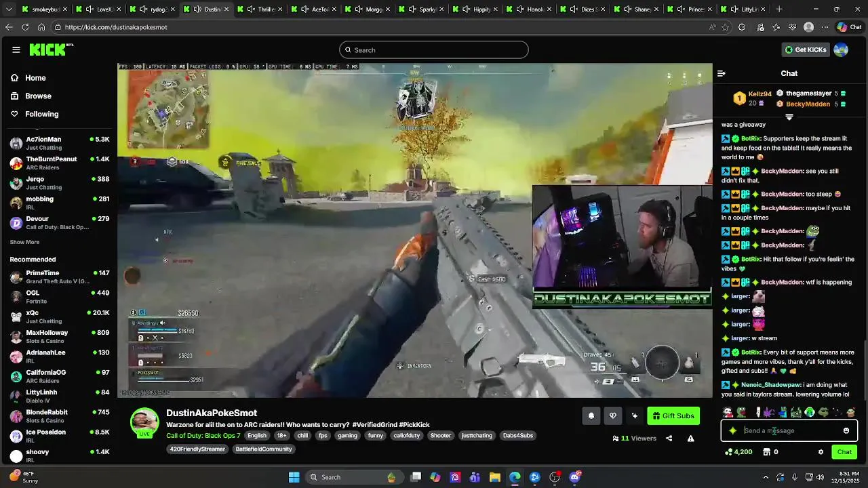The width and height of the screenshot is (868, 488).
Task: Mute the rydog tab speaker icon
Action: coord(143,9)
